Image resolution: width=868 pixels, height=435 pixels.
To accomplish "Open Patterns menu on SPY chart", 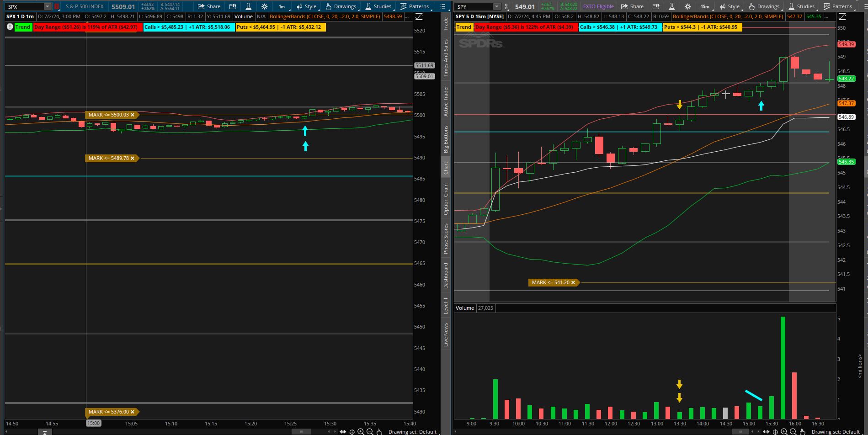I will (x=838, y=6).
